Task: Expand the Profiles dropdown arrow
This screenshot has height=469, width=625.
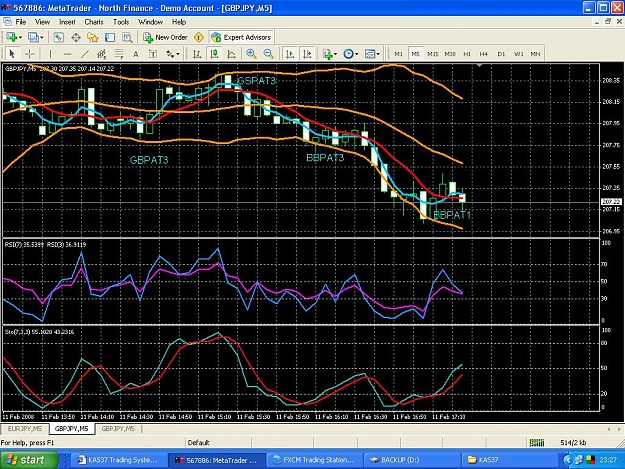Action: (x=41, y=37)
